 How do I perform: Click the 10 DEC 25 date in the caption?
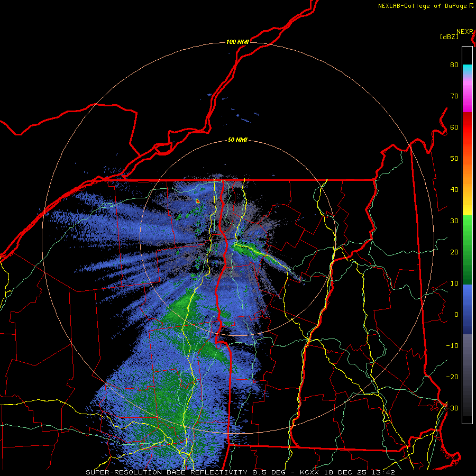click(346, 472)
